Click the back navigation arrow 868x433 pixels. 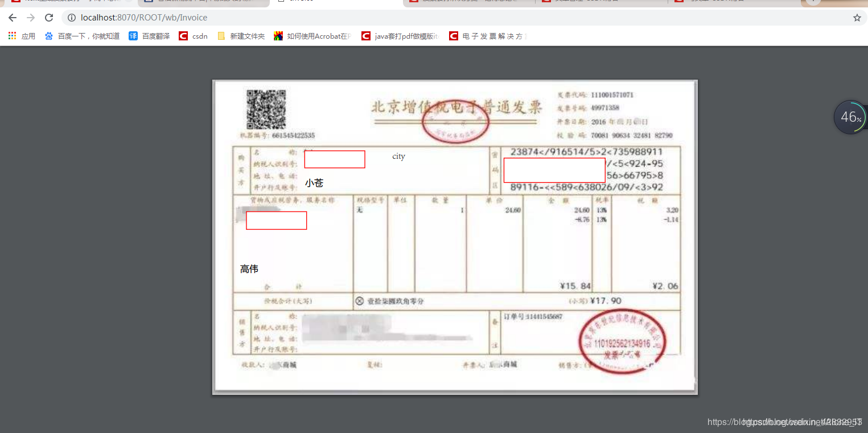(x=12, y=18)
